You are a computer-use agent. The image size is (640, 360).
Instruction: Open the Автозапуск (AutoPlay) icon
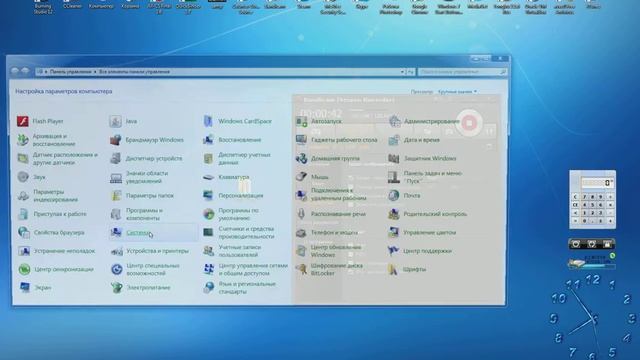click(x=301, y=121)
